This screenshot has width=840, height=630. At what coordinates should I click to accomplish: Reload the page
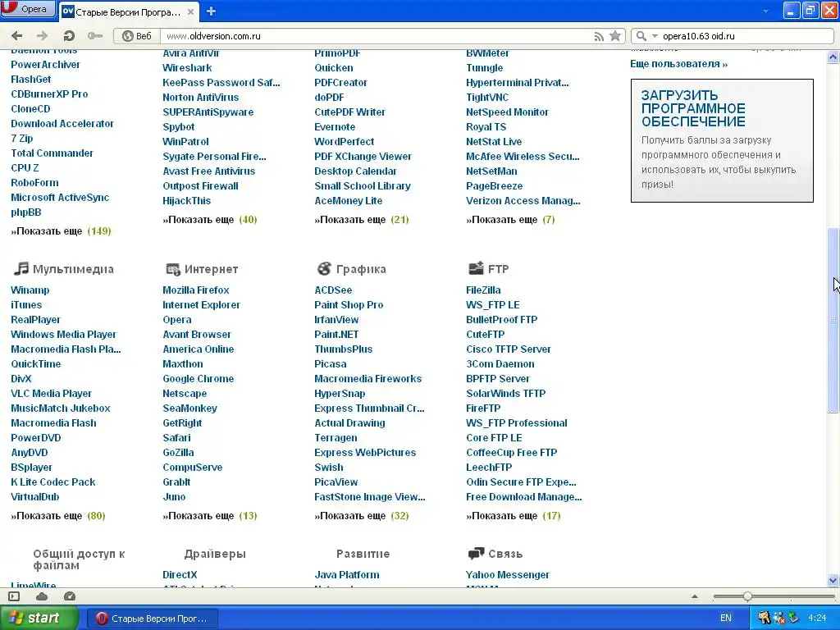click(x=69, y=36)
